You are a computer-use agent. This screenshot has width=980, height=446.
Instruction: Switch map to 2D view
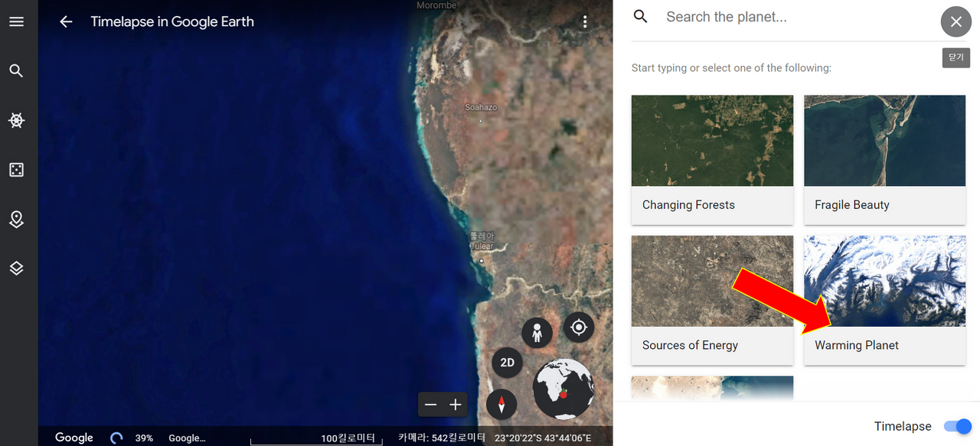(x=507, y=363)
